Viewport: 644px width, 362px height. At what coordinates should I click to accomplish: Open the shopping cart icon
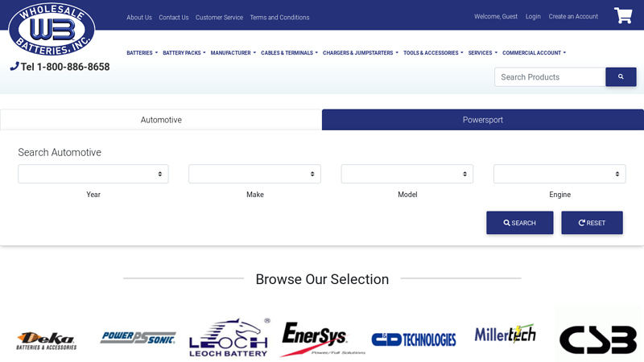(623, 15)
